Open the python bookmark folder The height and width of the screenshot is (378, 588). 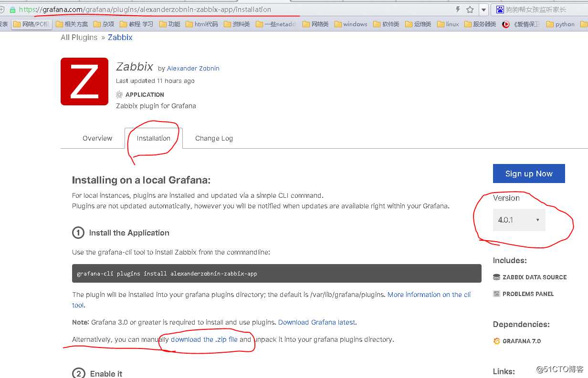pyautogui.click(x=560, y=24)
